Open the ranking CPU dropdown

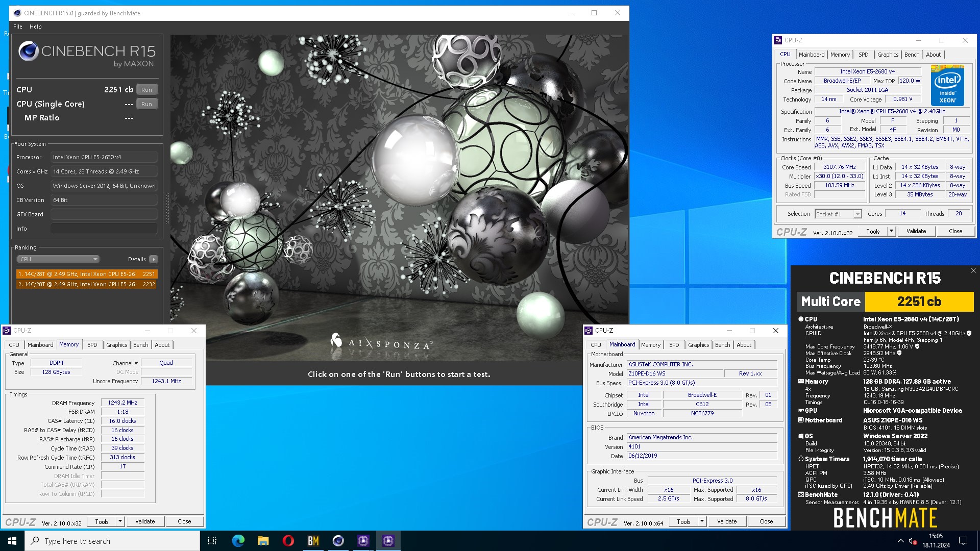point(58,259)
